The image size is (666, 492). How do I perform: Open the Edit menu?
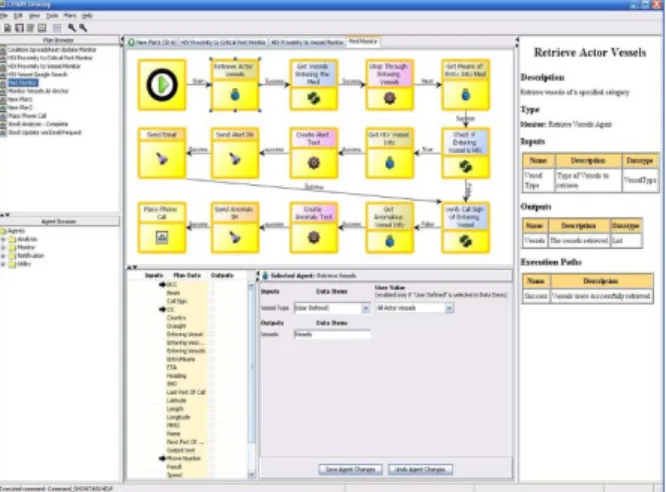pyautogui.click(x=18, y=16)
